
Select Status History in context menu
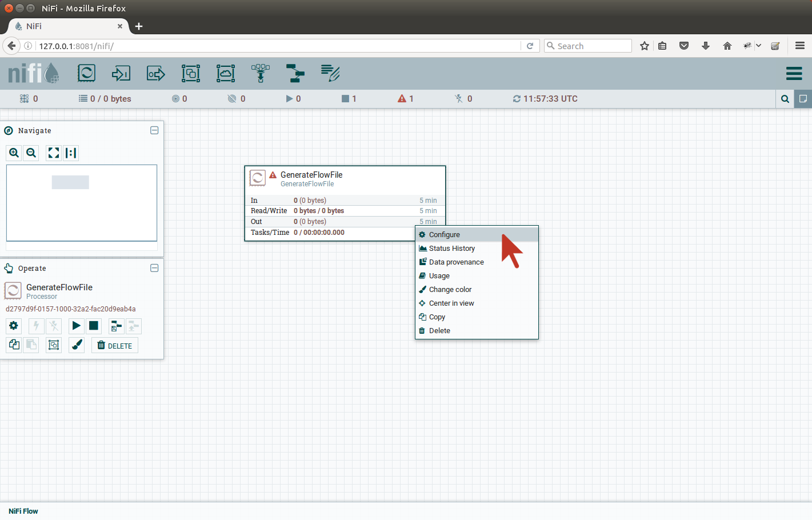tap(451, 249)
